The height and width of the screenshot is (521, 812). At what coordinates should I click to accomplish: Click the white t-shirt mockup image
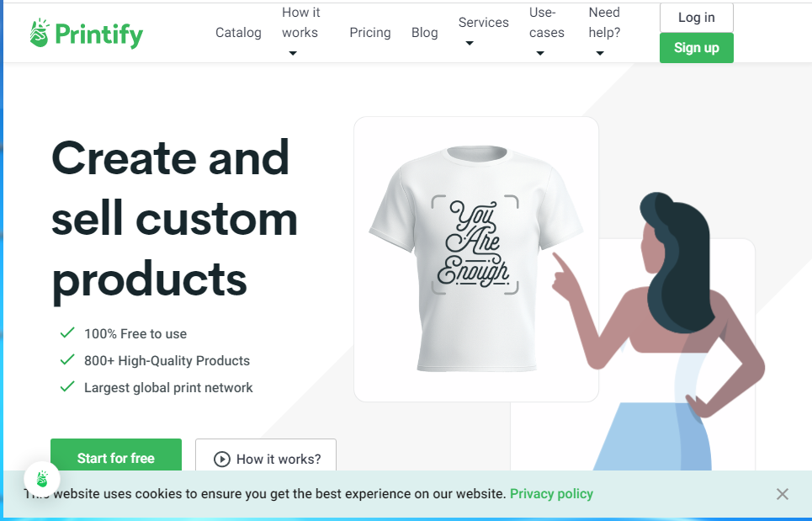[476, 258]
